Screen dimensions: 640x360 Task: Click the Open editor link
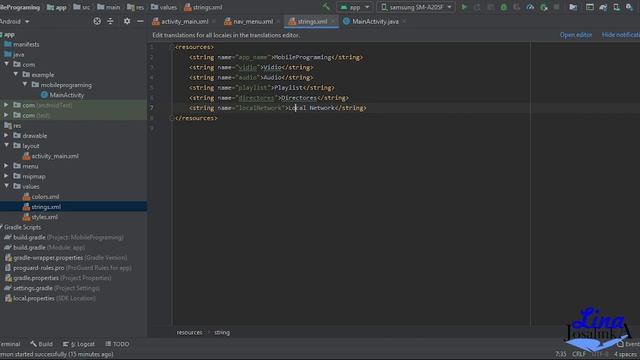coord(576,35)
